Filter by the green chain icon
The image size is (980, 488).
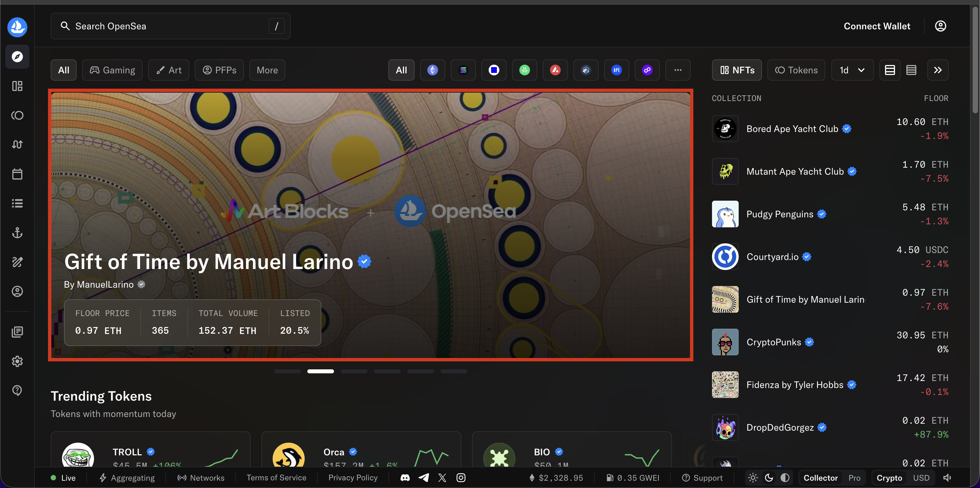(x=525, y=70)
